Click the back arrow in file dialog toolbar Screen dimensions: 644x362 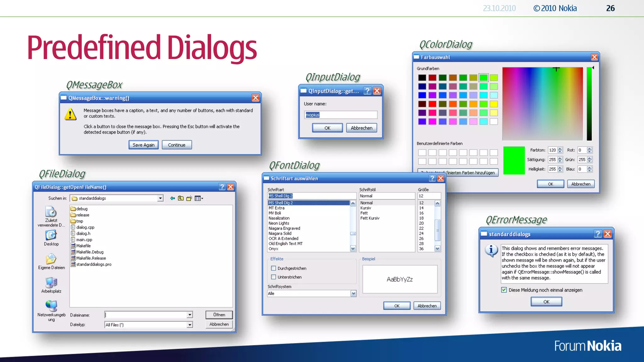(172, 198)
